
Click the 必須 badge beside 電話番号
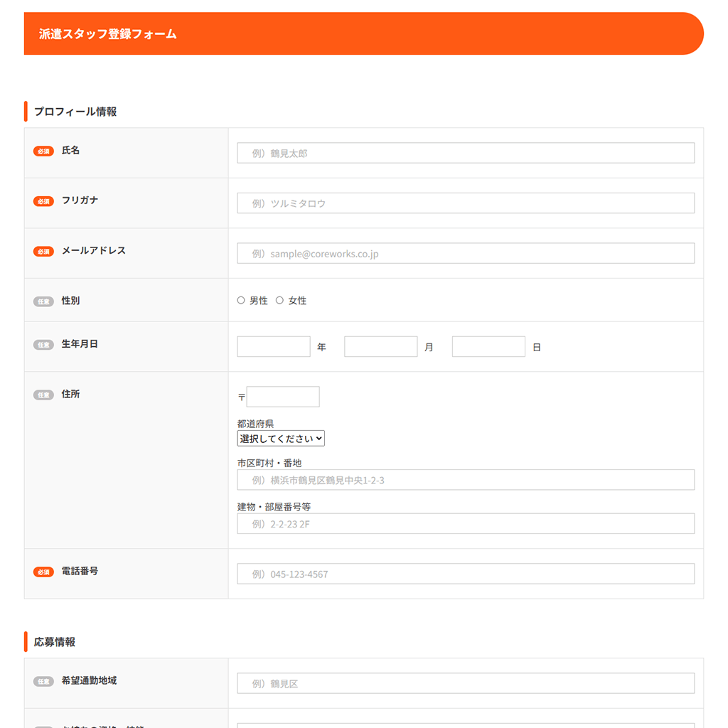coord(43,572)
